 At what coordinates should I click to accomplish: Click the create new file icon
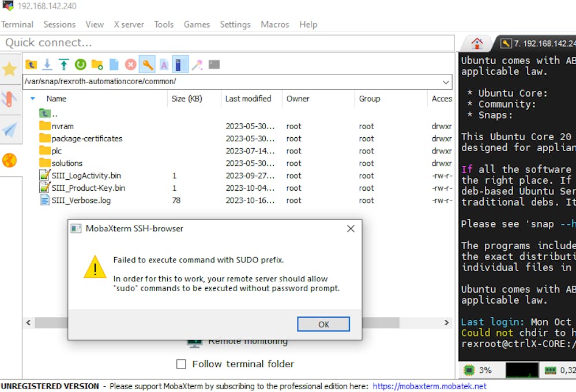(x=114, y=65)
